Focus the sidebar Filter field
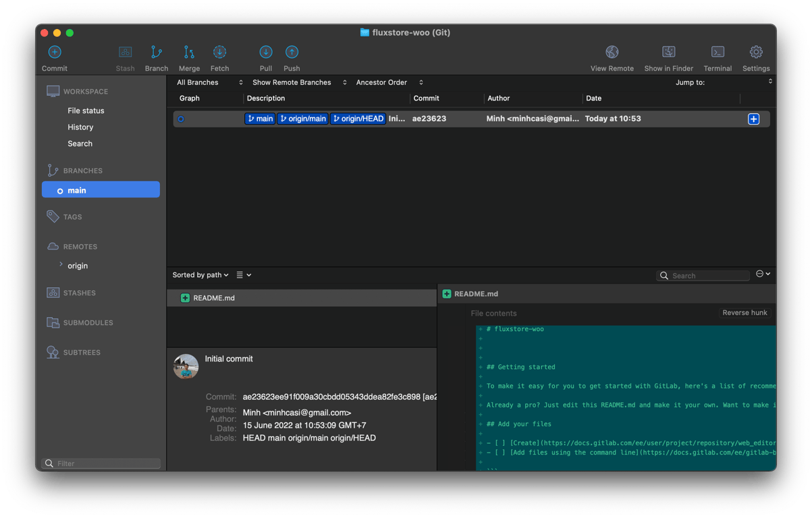 click(x=101, y=463)
